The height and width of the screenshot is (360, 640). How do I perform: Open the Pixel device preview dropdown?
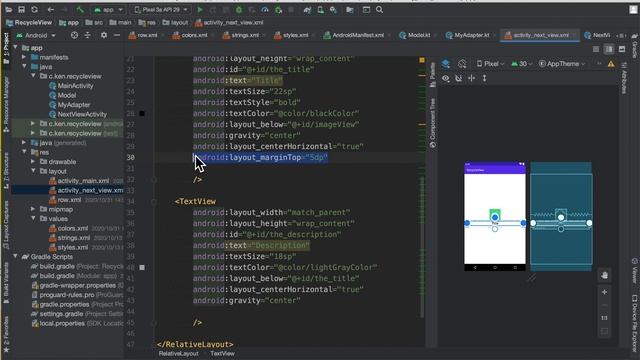click(x=490, y=64)
